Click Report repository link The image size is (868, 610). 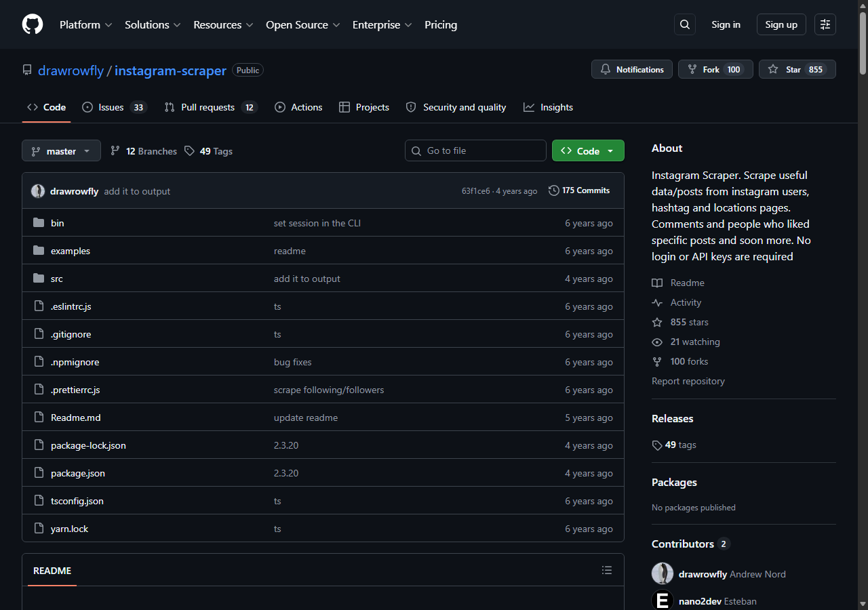(688, 381)
